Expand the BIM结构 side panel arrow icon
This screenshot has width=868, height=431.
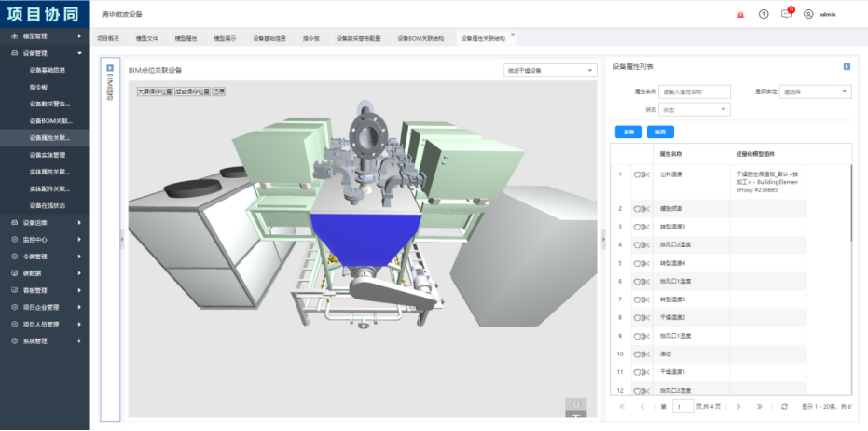110,67
